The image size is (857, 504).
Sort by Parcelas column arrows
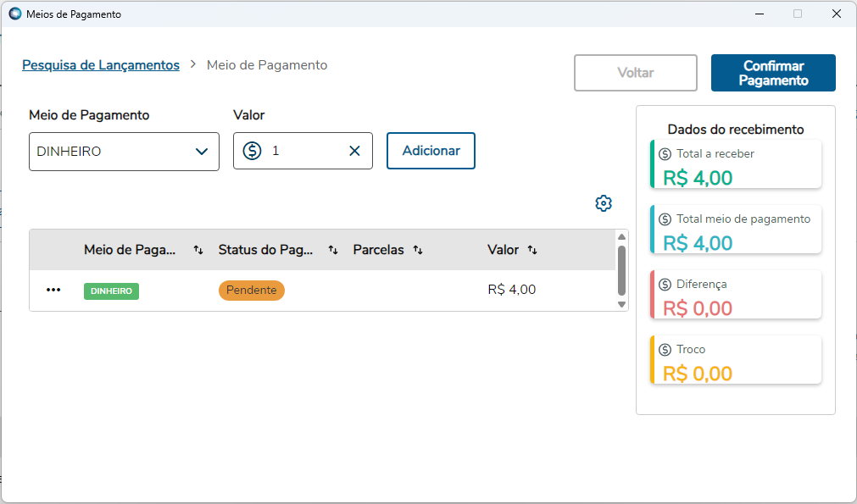coord(418,250)
